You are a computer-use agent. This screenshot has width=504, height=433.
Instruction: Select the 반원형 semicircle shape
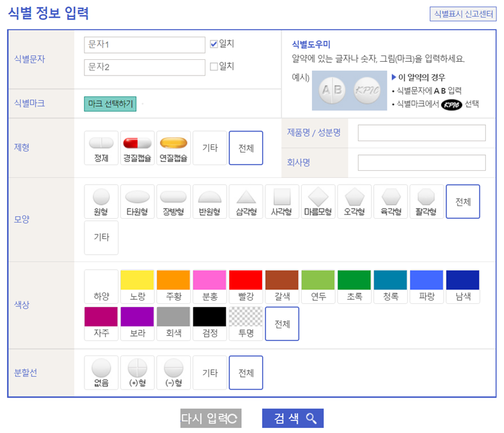point(210,202)
